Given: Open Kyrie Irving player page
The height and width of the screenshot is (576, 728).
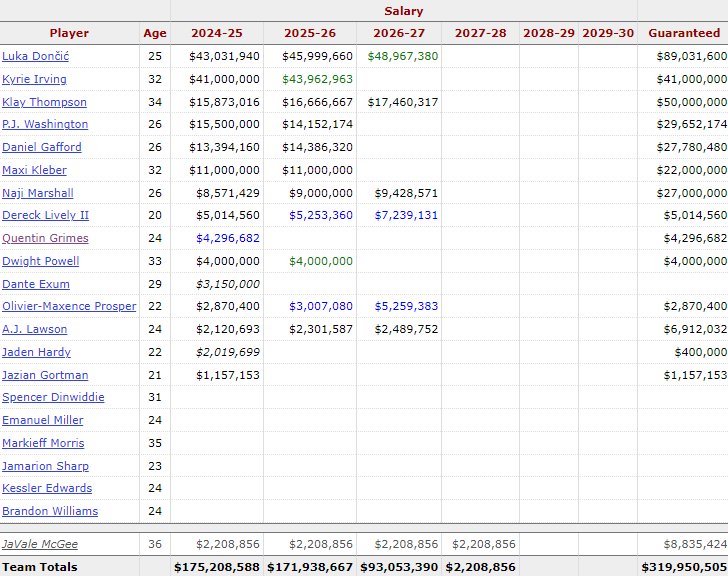Looking at the screenshot, I should tap(34, 79).
